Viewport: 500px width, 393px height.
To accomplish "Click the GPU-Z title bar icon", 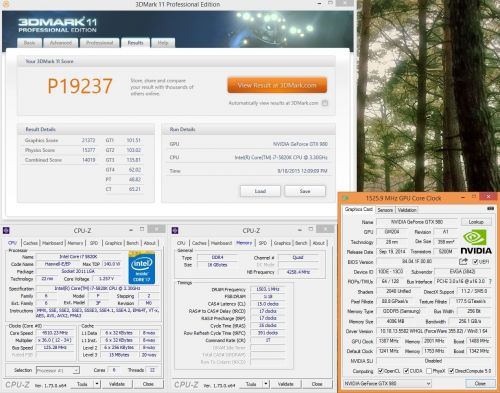I will pyautogui.click(x=346, y=198).
